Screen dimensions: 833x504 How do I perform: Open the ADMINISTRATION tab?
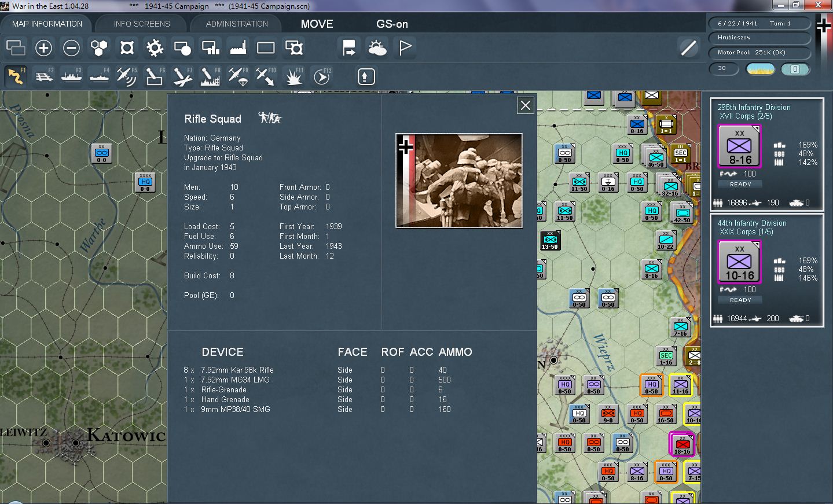tap(237, 24)
